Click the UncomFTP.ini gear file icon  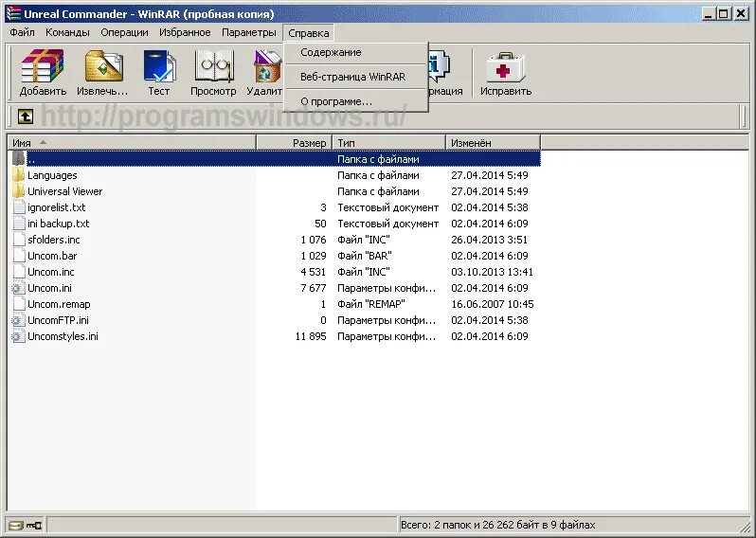pos(18,320)
